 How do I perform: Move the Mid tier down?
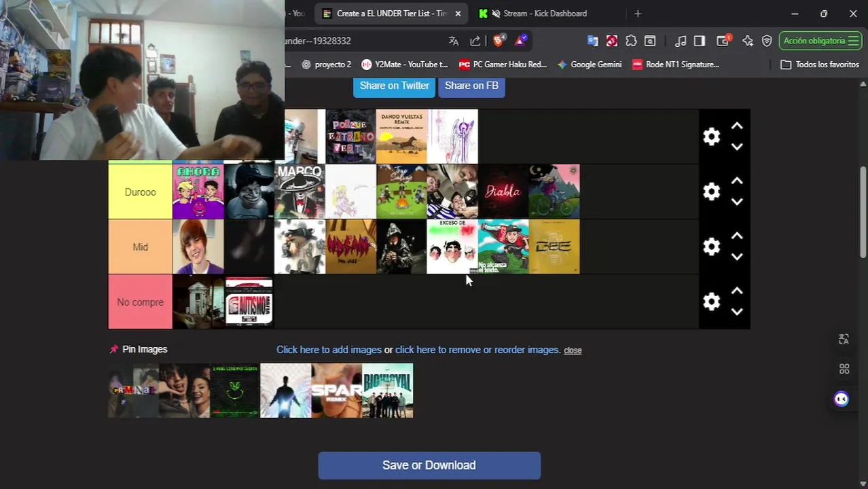point(737,257)
